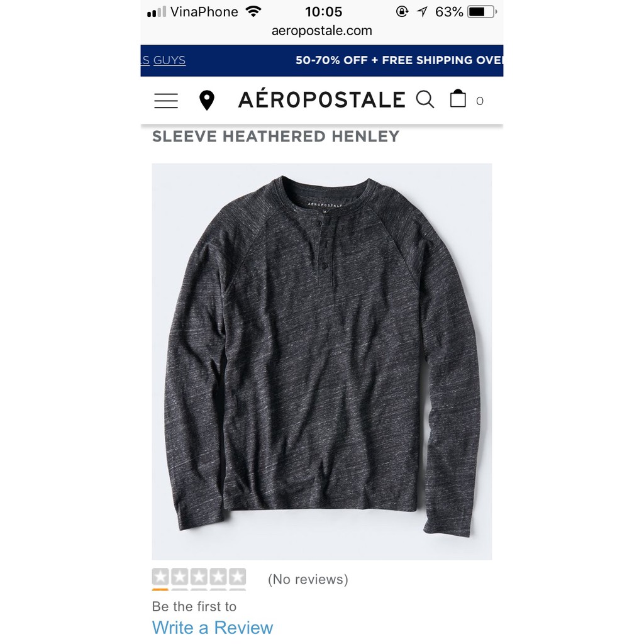644x644 pixels.
Task: Open the shopping bag cart icon
Action: (x=458, y=99)
